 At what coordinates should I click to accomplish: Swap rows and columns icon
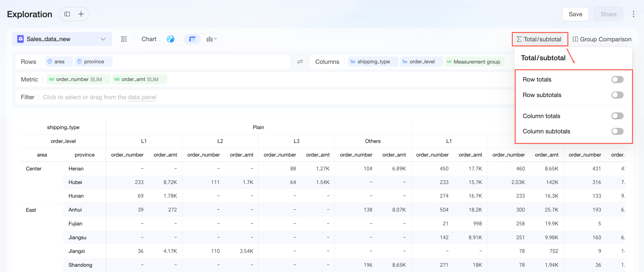300,62
